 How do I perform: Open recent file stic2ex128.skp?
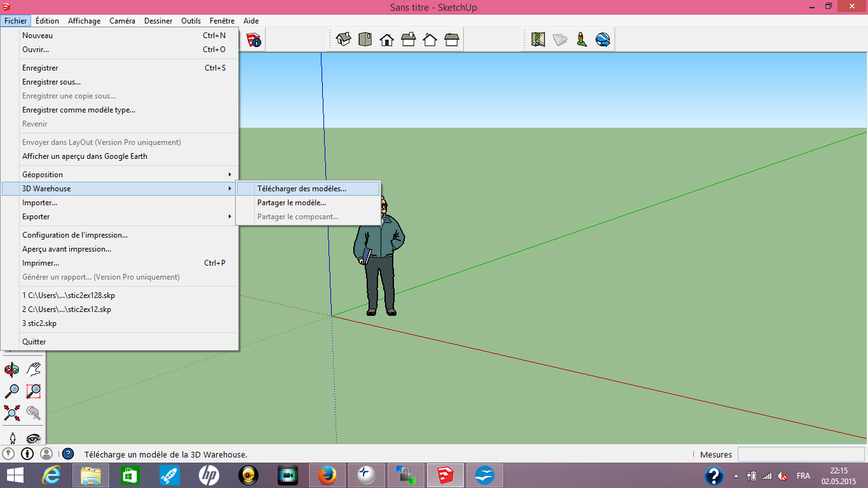point(120,295)
